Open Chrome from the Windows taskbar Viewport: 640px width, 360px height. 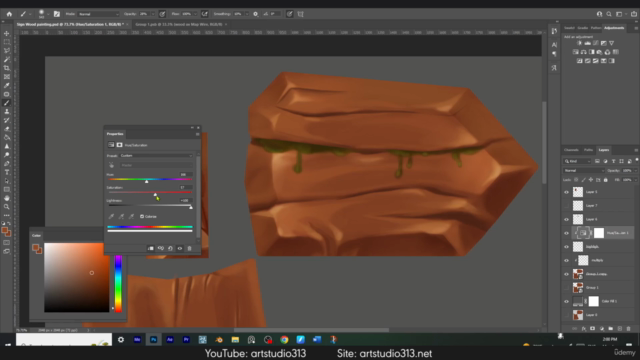(x=284, y=340)
